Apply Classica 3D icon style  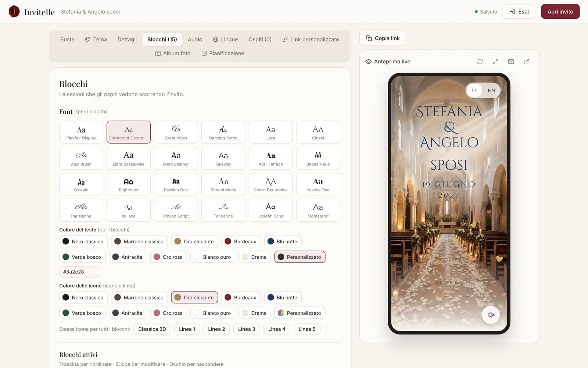tap(152, 329)
